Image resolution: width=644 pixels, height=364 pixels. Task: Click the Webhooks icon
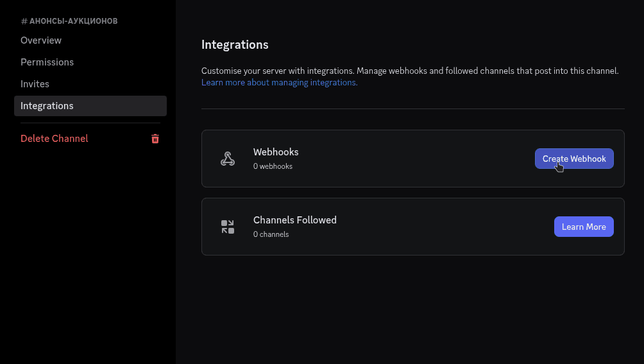click(228, 159)
